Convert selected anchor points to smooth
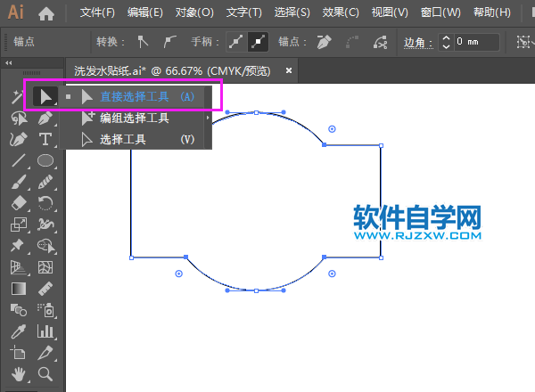Viewport: 535px width, 392px height. coord(169,42)
